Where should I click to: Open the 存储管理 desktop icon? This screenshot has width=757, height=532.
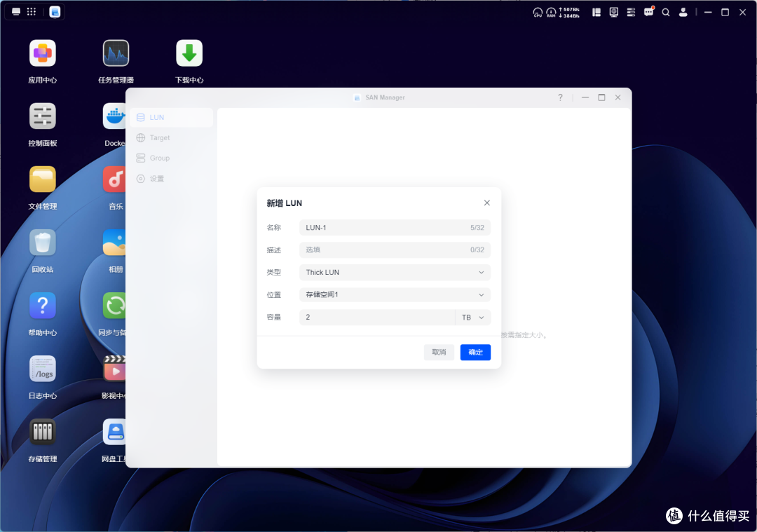pyautogui.click(x=43, y=432)
